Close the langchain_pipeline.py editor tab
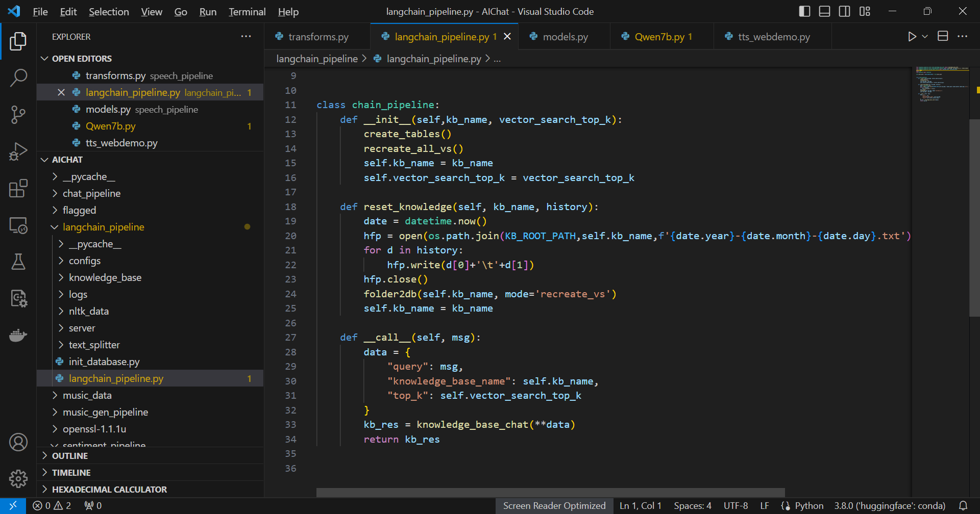 tap(507, 36)
